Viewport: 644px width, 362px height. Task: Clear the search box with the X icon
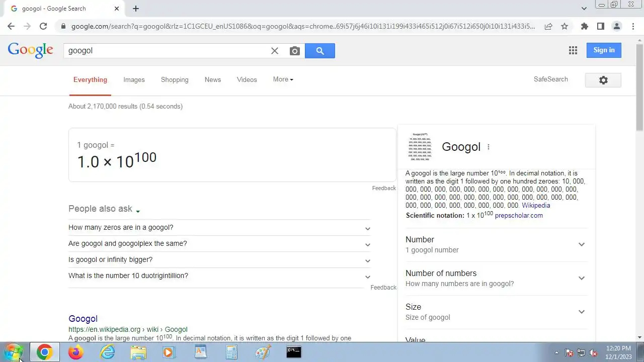pyautogui.click(x=275, y=51)
